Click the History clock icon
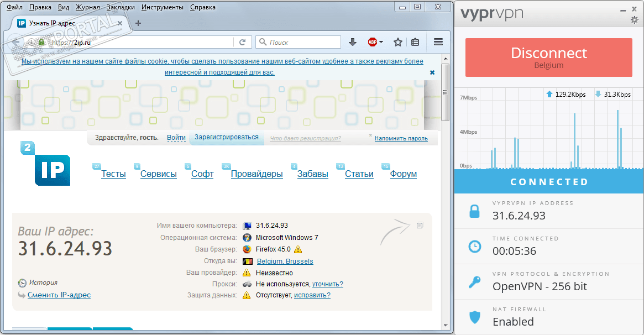This screenshot has width=644, height=335. (22, 283)
